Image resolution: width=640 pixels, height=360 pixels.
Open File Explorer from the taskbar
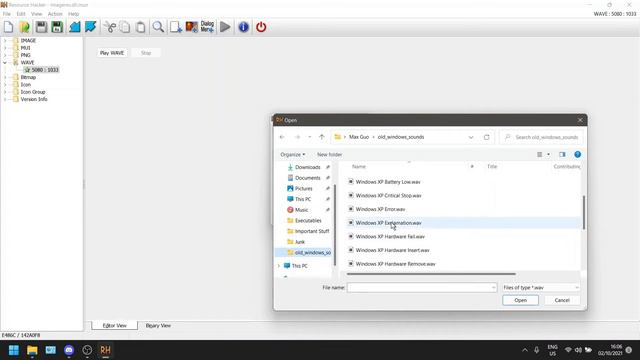tap(32, 350)
